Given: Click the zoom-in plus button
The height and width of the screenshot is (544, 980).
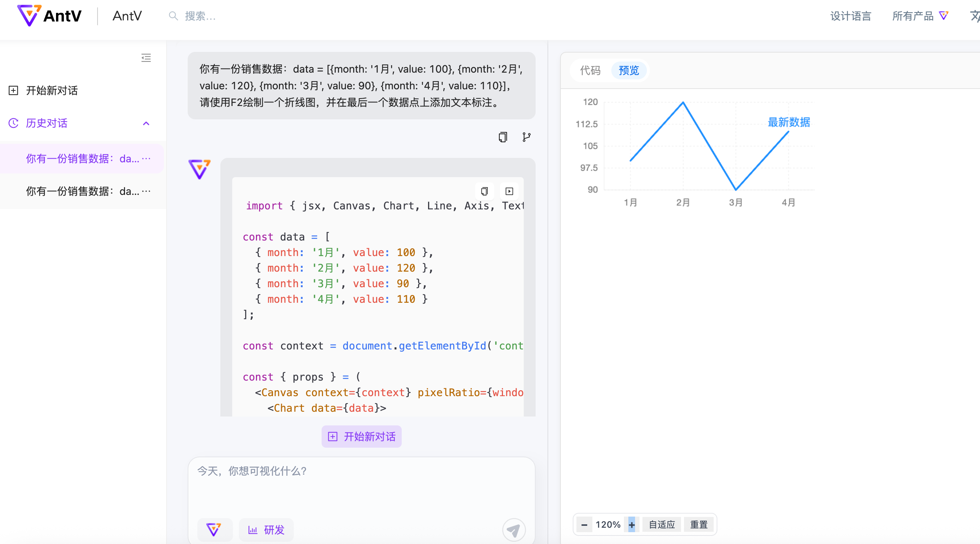Looking at the screenshot, I should [x=632, y=525].
